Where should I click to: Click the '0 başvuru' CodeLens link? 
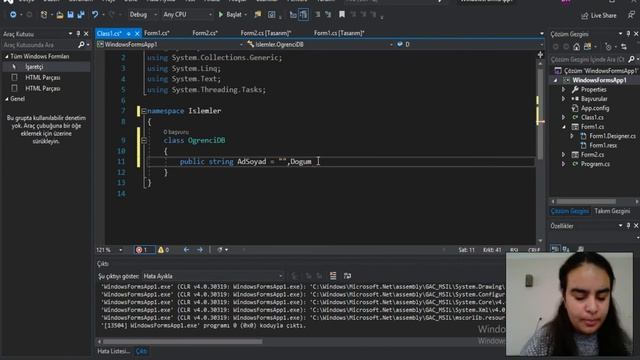point(176,132)
